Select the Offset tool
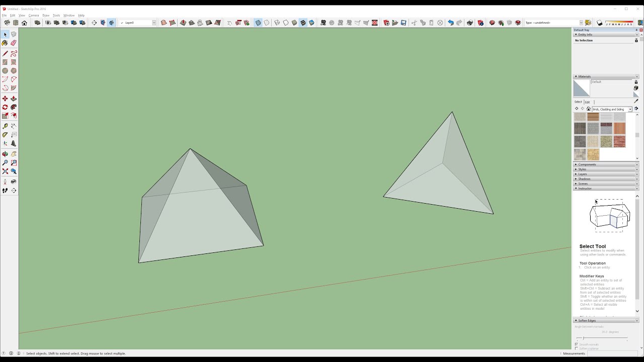 click(14, 116)
